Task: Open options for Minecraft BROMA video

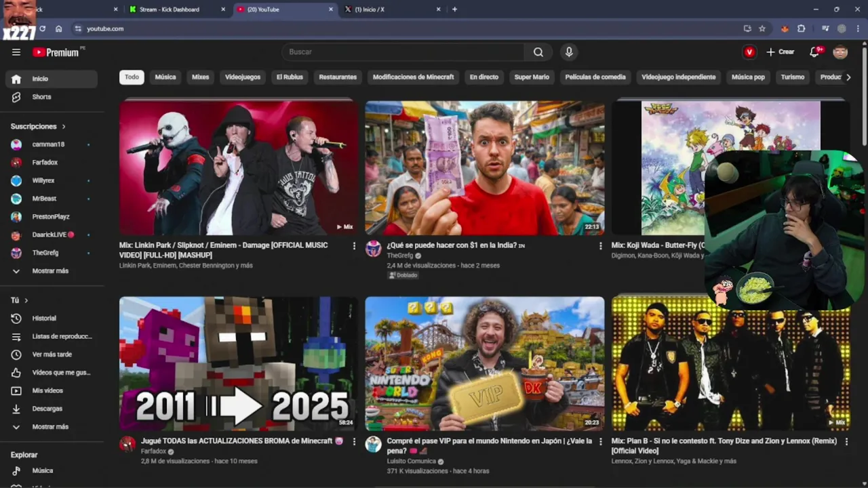Action: [354, 441]
